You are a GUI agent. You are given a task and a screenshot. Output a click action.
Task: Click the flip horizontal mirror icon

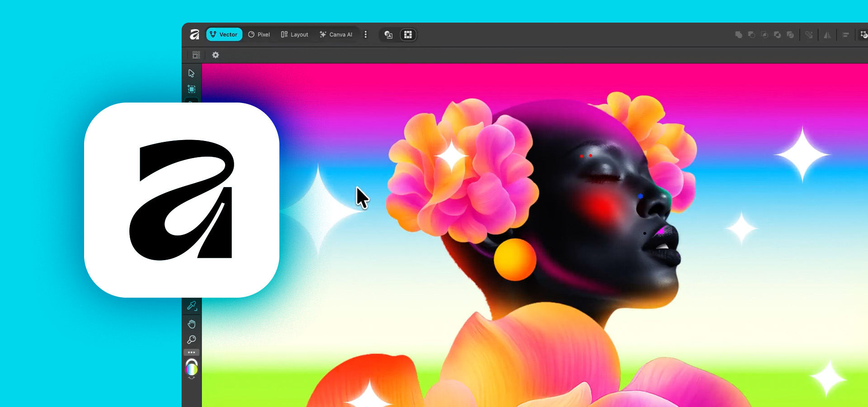click(x=827, y=35)
